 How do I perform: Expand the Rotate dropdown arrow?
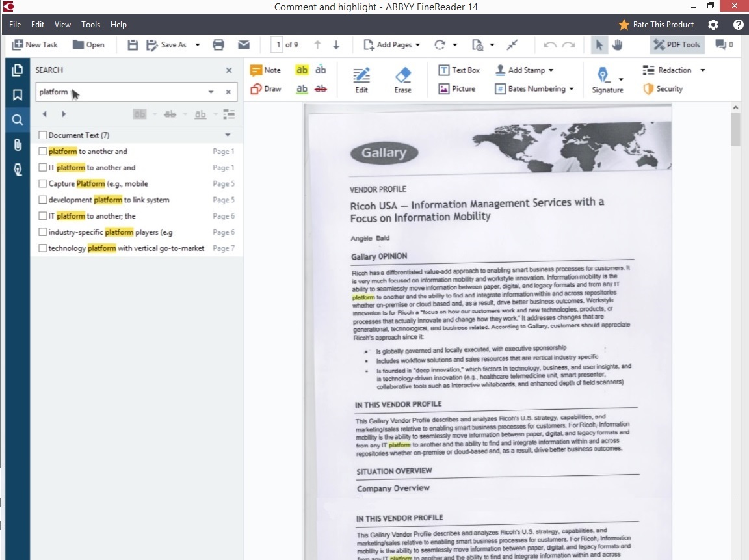454,45
